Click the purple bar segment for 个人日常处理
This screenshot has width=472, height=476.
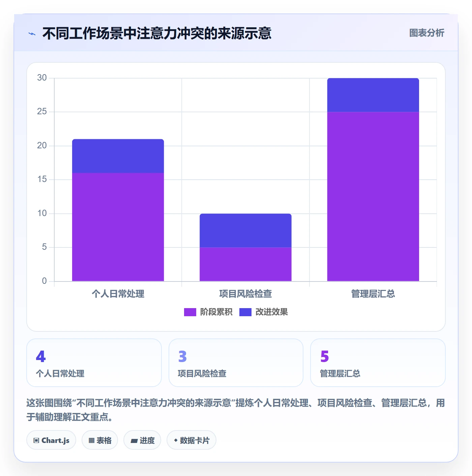[x=118, y=227]
